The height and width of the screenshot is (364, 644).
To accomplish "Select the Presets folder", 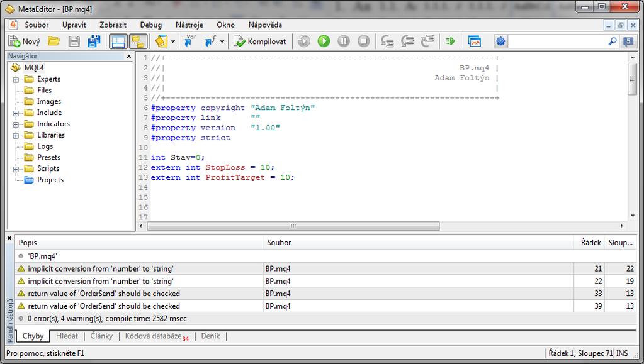I will pyautogui.click(x=48, y=157).
